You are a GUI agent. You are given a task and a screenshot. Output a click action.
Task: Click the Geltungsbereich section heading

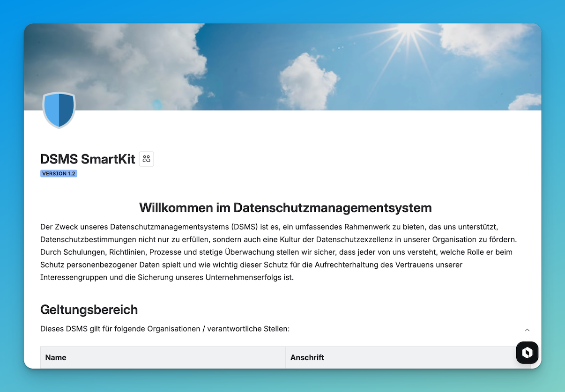click(x=89, y=310)
